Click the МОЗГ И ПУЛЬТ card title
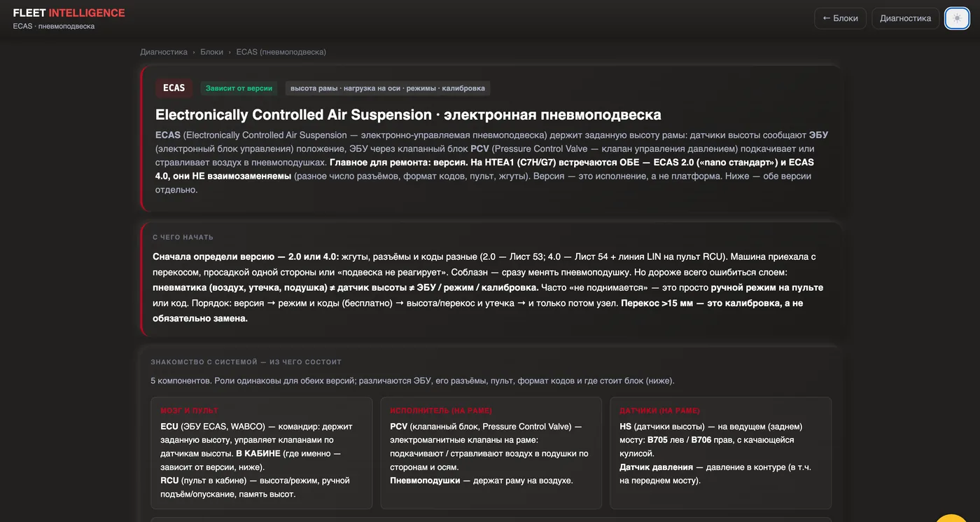980x522 pixels. (x=189, y=411)
